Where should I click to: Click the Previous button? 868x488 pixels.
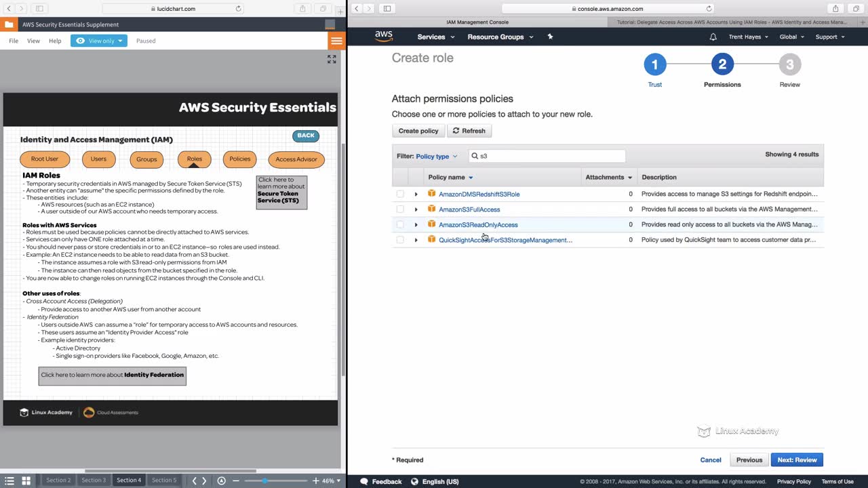coord(749,460)
